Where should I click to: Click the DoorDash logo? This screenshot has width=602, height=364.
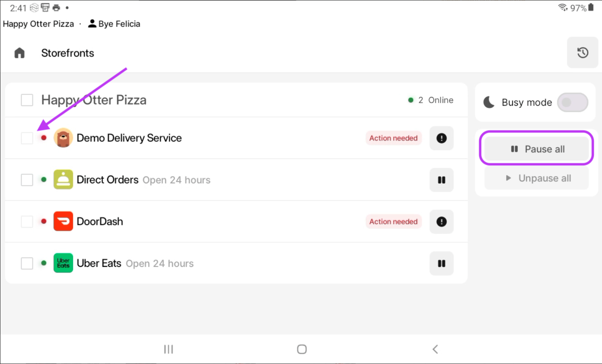click(x=63, y=222)
